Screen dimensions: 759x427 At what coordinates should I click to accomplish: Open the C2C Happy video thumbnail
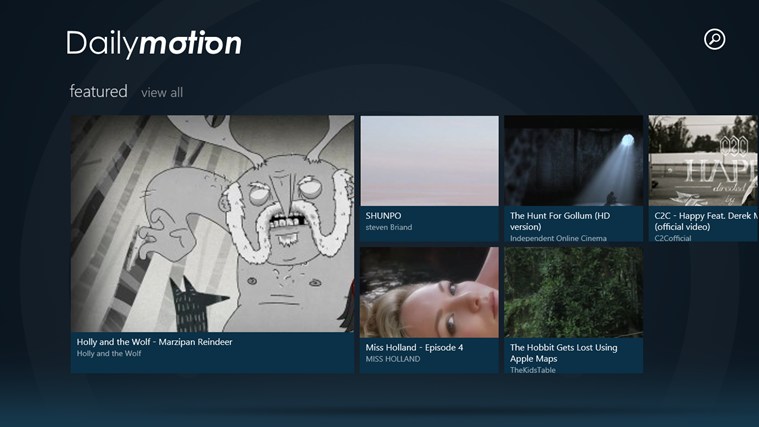click(703, 160)
